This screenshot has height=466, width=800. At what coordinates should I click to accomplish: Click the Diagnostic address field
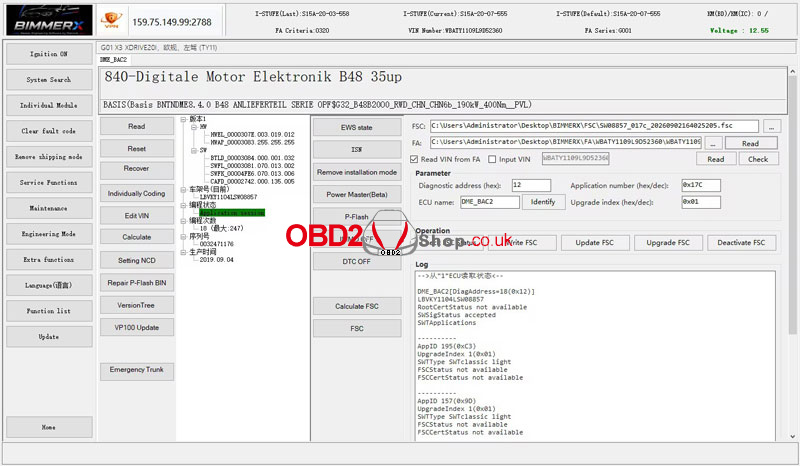531,185
